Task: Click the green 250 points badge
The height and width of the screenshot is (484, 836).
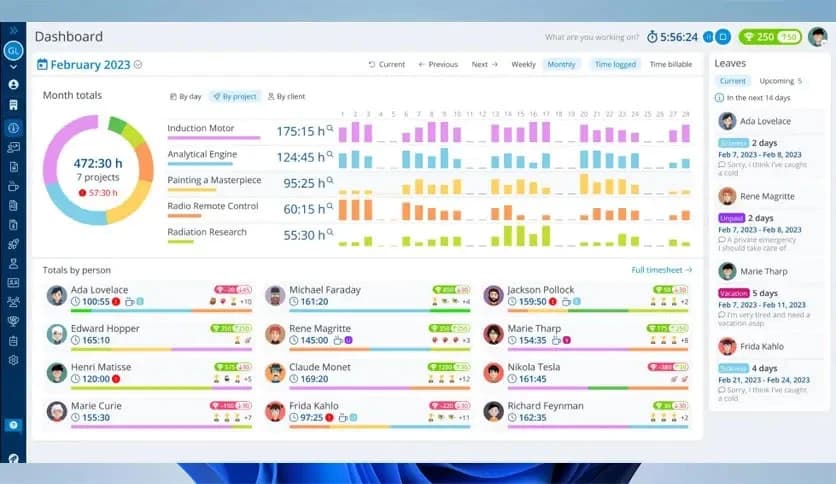Action: click(x=761, y=37)
